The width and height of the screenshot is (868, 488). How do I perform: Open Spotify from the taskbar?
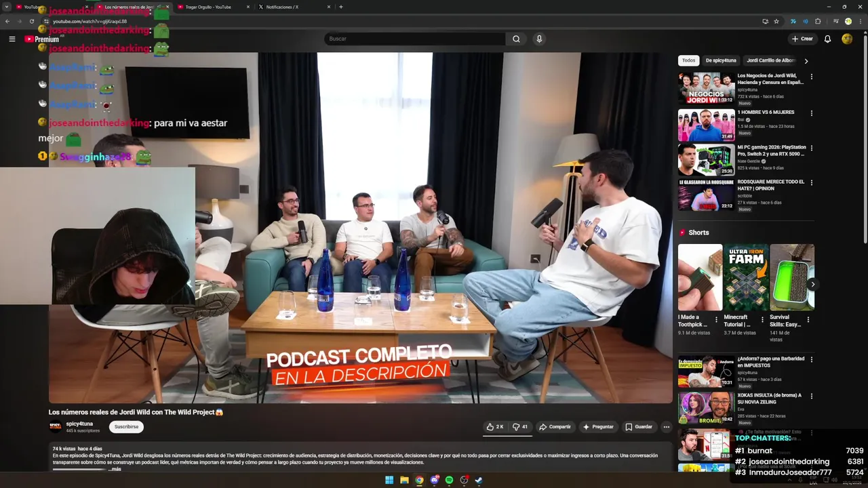[449, 480]
